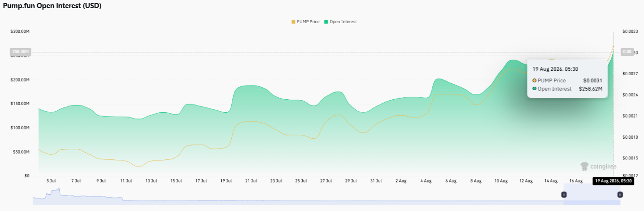Viewport: 644px width, 211px height.
Task: Click the $200.00M axis label
Action: coord(20,79)
